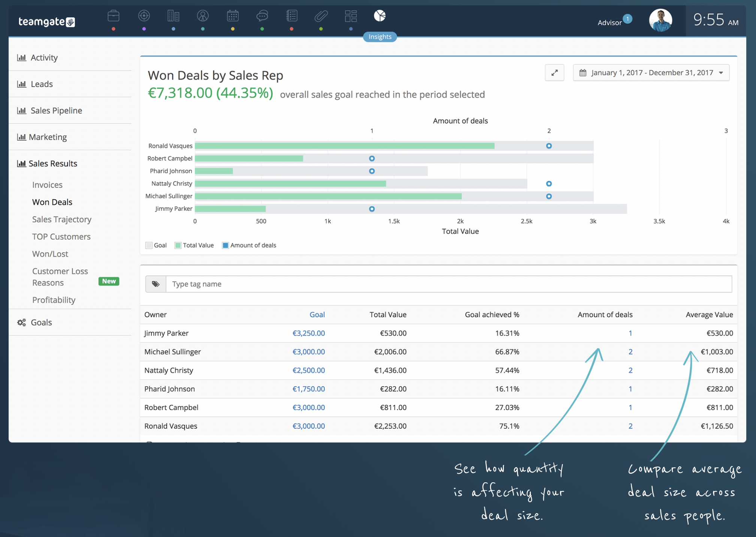Expand the chart to fullscreen
This screenshot has width=756, height=537.
[554, 73]
